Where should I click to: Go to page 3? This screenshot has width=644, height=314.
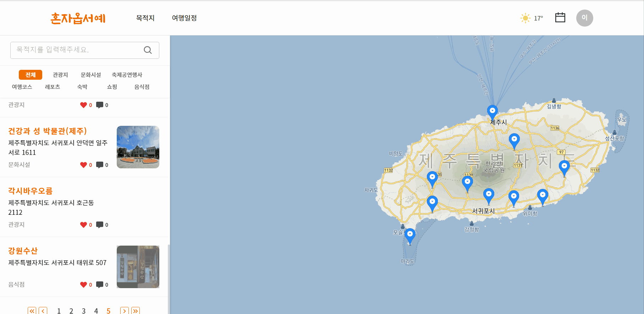point(84,311)
